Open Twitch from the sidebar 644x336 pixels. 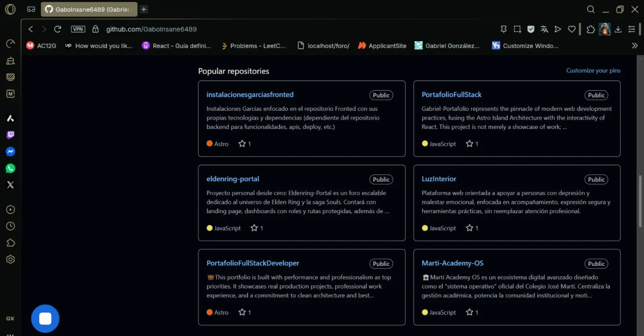10,135
